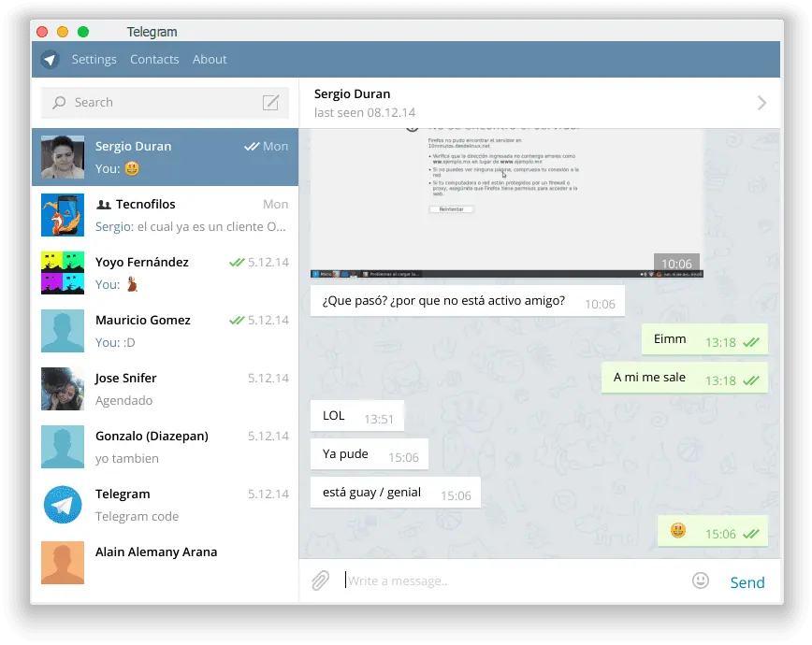Open Yoyo Fernández conversation

pos(165,273)
